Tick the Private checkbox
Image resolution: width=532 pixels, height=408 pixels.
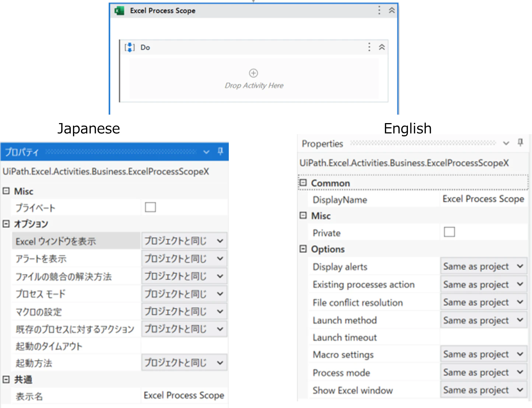click(449, 232)
